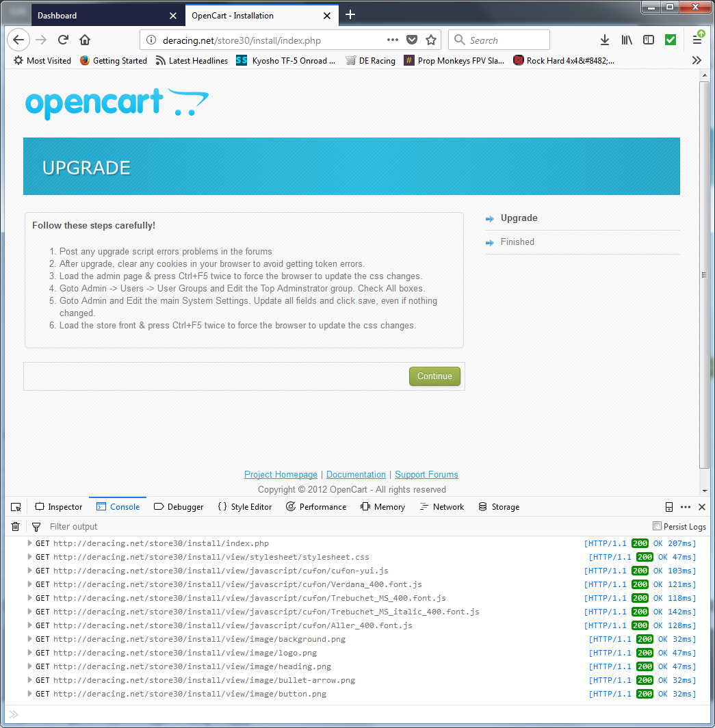This screenshot has width=715, height=728.
Task: Switch to the Network tab
Action: point(441,507)
